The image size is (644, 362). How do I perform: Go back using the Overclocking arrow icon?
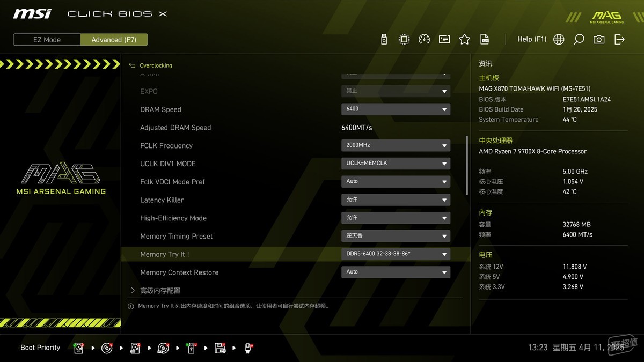coord(132,65)
